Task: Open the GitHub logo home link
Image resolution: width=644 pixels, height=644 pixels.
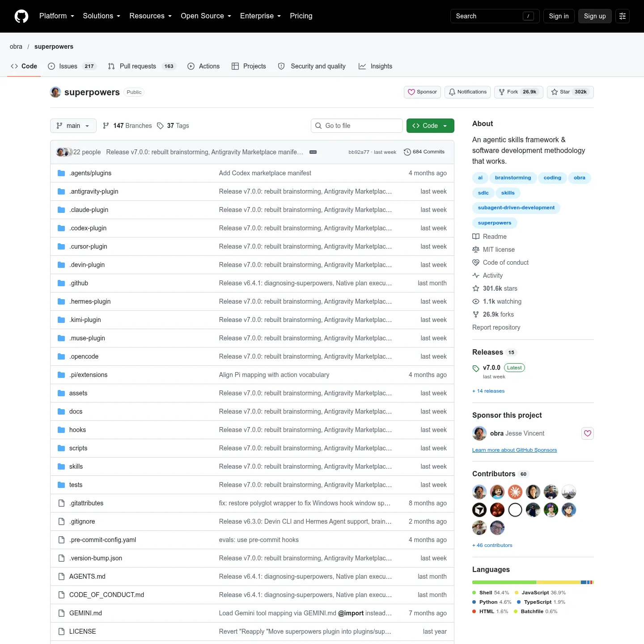Action: 21,16
